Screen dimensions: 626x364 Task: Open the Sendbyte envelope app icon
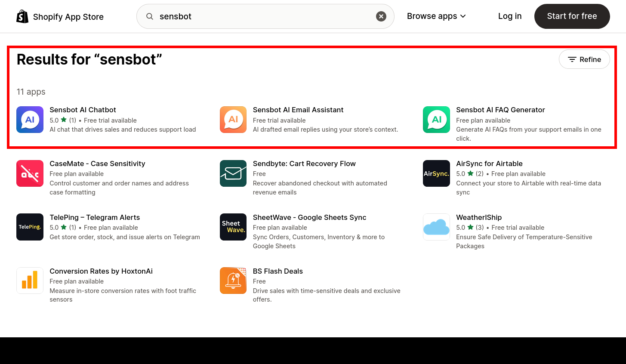(x=233, y=173)
